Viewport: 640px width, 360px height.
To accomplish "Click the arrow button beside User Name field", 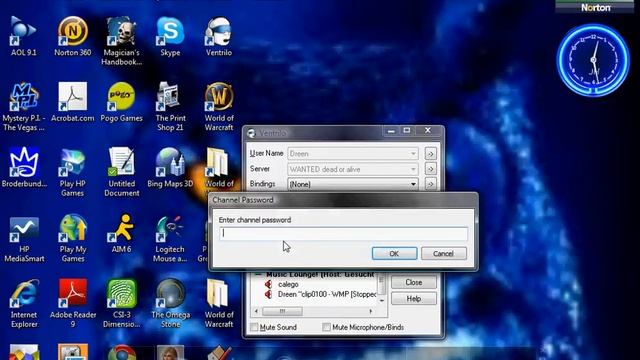I will click(430, 154).
